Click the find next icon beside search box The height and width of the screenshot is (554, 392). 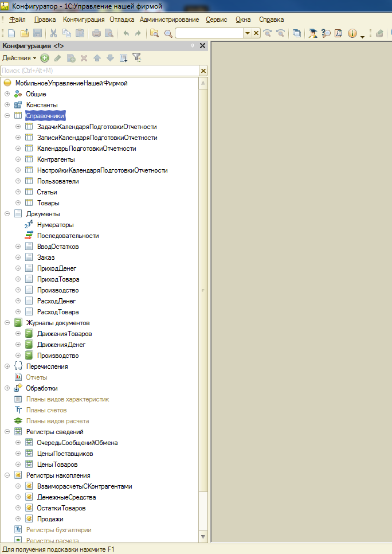point(268,33)
